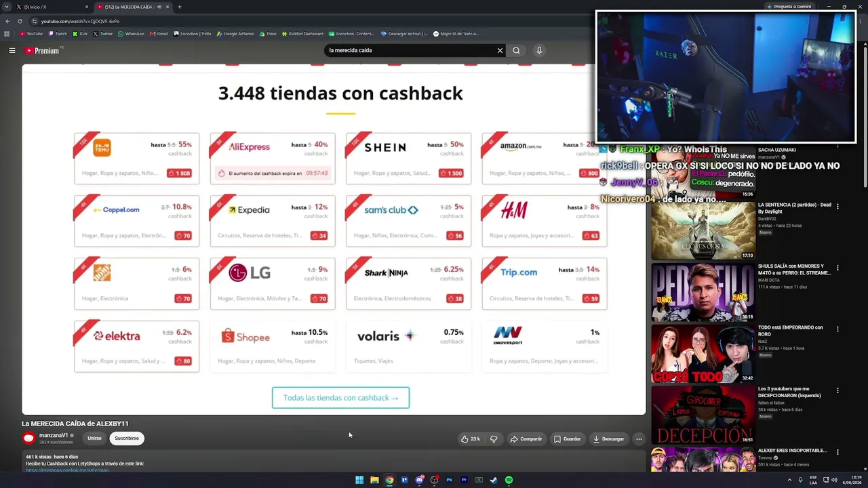868x488 pixels.
Task: Open Steam from the taskbar
Action: (494, 480)
